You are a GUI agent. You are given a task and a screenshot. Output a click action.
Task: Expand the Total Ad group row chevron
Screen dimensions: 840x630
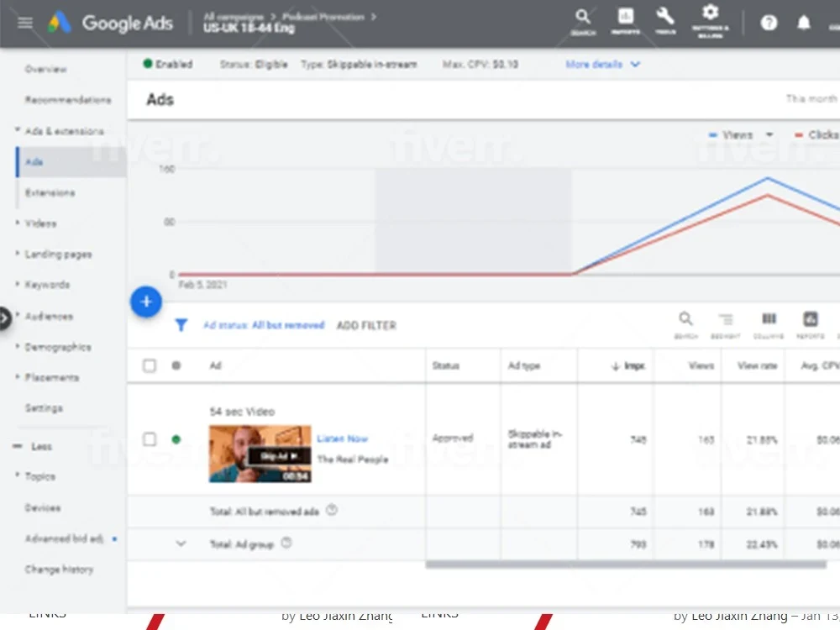pos(181,543)
